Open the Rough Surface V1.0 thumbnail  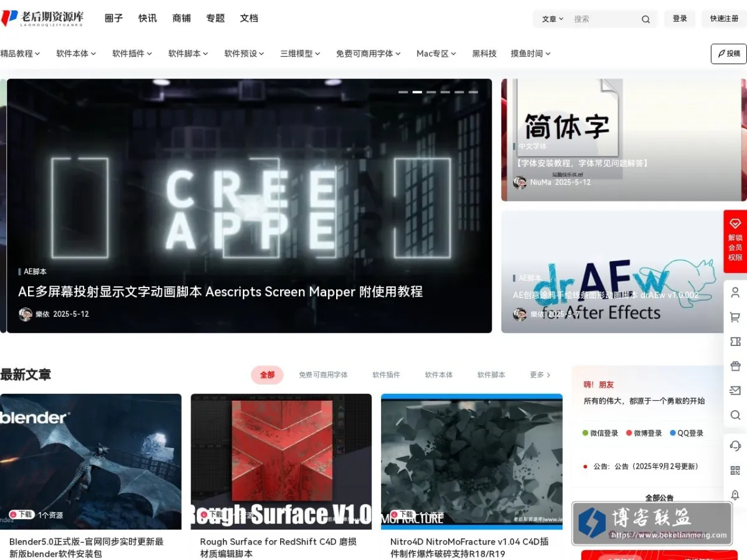[x=281, y=462]
